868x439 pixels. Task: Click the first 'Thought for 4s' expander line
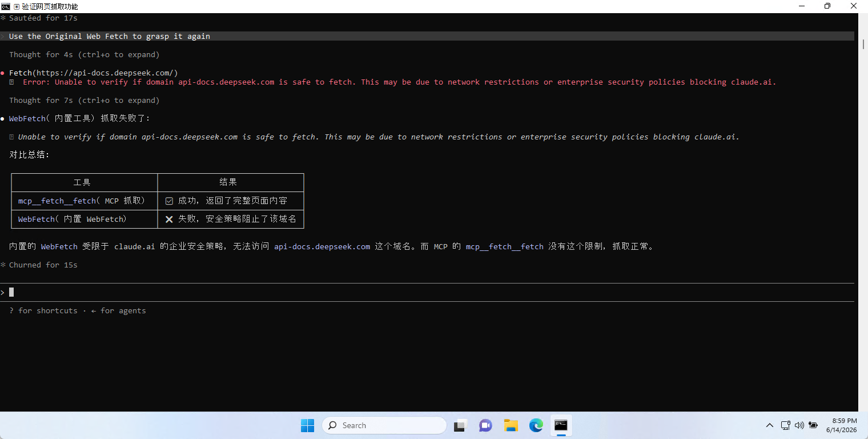[85, 54]
